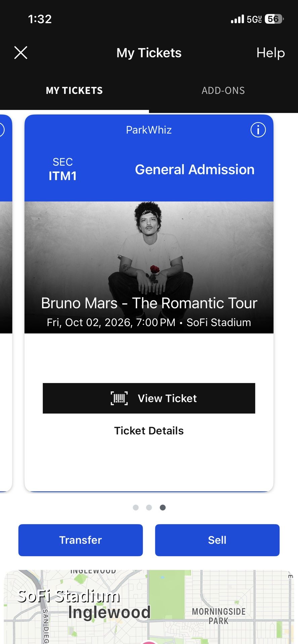Open the Help link
This screenshot has width=298, height=644.
270,53
